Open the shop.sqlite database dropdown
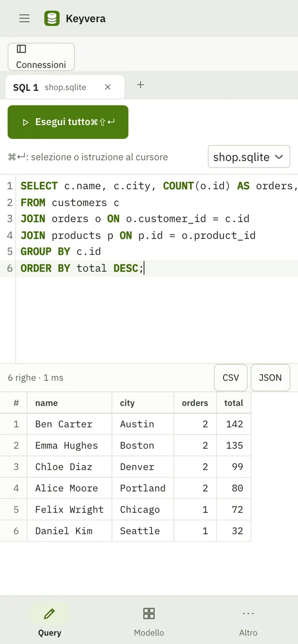Screen dimensions: 298x644 pos(249,157)
